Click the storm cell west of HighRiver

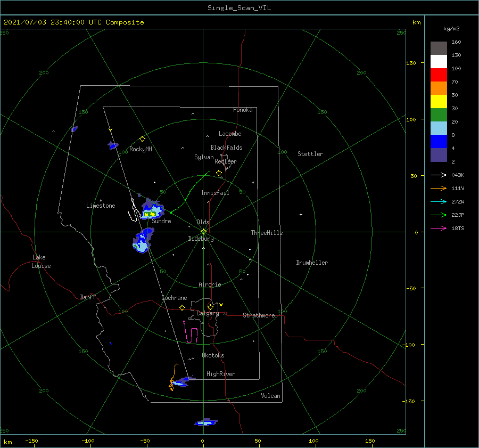pyautogui.click(x=183, y=381)
